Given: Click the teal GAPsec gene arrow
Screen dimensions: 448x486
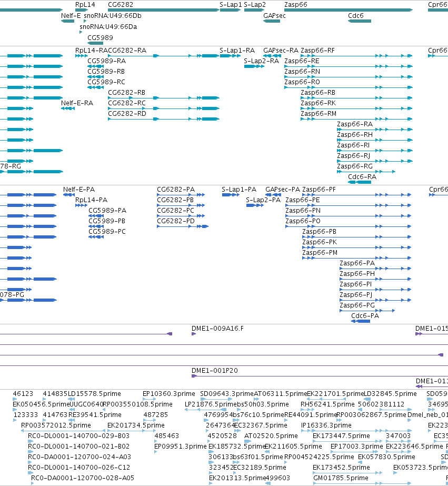Looking at the screenshot, I should pyautogui.click(x=272, y=21).
